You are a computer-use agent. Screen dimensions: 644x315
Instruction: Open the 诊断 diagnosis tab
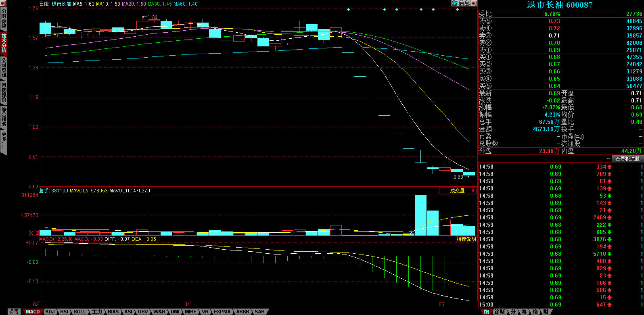tap(500, 312)
